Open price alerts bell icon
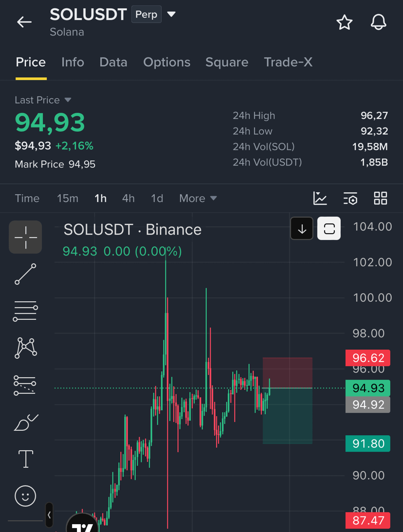Image resolution: width=403 pixels, height=532 pixels. pyautogui.click(x=378, y=22)
